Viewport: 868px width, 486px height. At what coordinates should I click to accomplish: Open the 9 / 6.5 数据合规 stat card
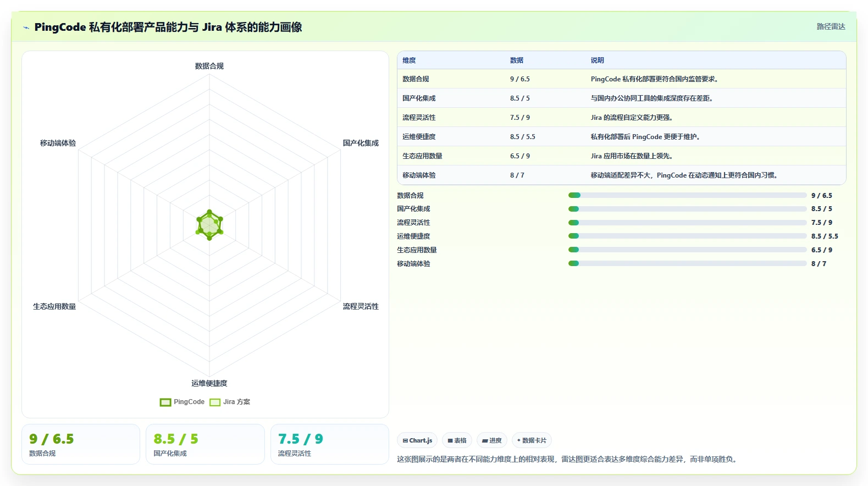tap(81, 444)
